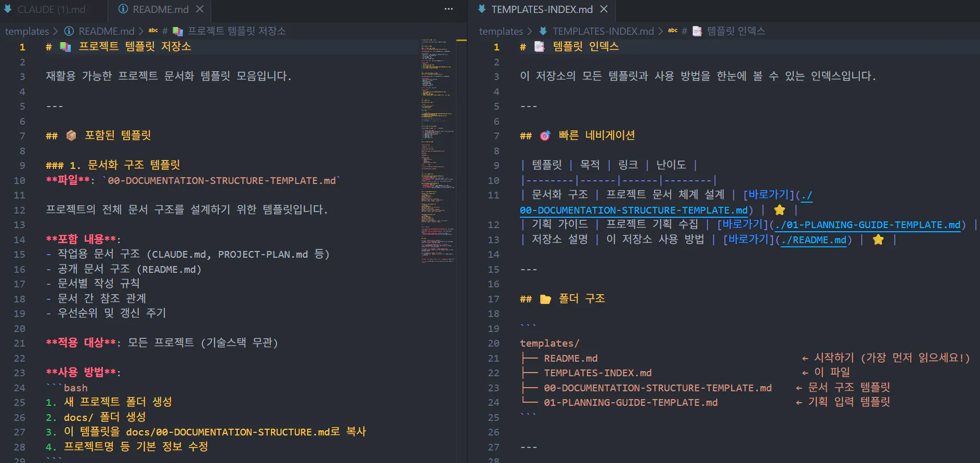Click the document emoji in 템플릿 인덱스 heading
This screenshot has width=980, height=463.
tap(540, 47)
